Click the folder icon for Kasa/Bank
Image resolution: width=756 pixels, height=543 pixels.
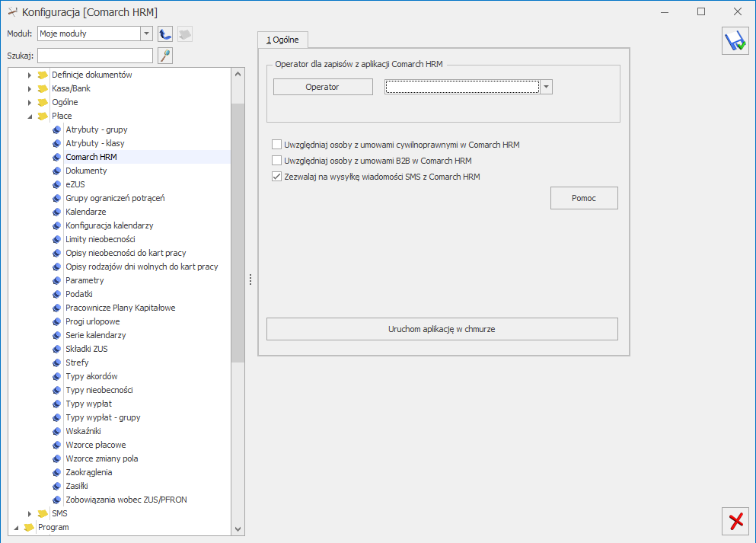tap(43, 89)
